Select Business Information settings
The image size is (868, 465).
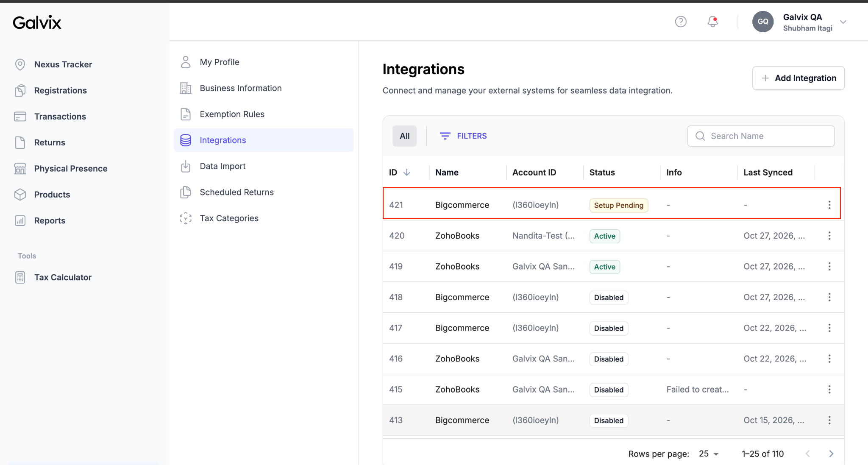[x=264, y=88]
